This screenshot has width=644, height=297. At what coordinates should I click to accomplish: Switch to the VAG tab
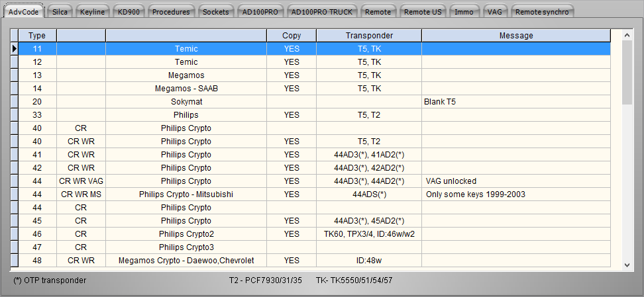[x=494, y=12]
